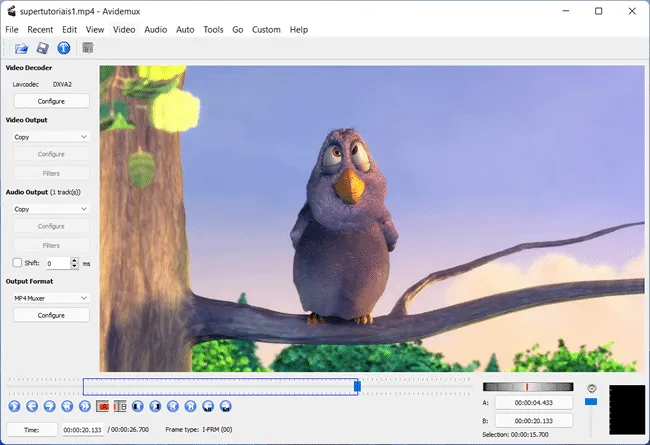Click the Frame type I-FRM text
The image size is (650, 445).
(x=199, y=430)
